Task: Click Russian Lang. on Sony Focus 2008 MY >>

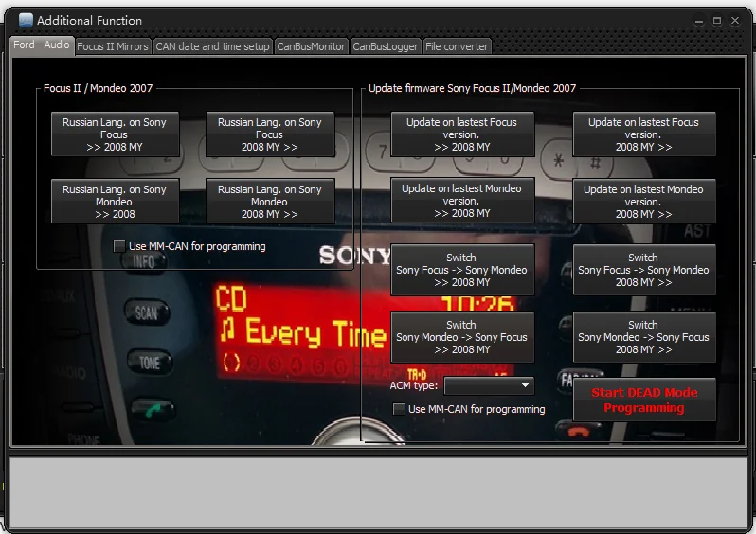Action: [270, 134]
